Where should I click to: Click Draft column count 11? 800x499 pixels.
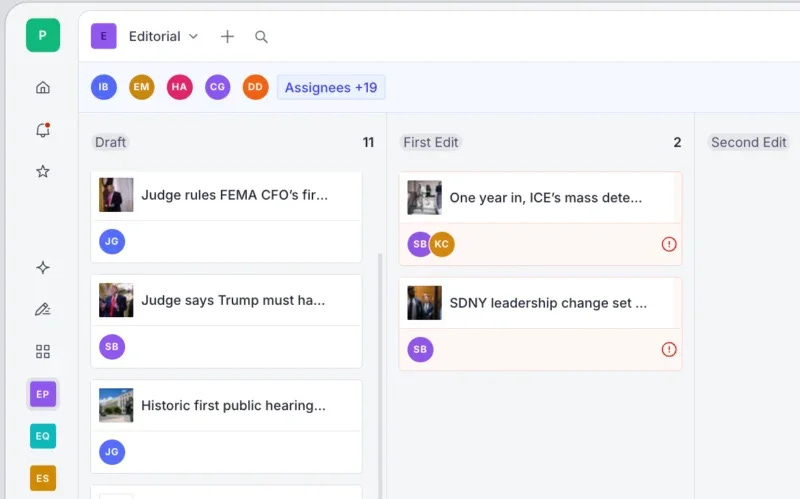pyautogui.click(x=368, y=142)
